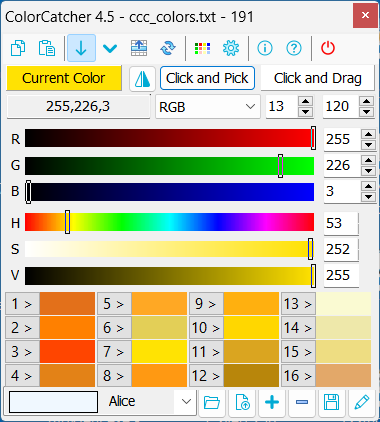This screenshot has width=380, height=422.
Task: Click the table upload arrow icon
Action: [x=139, y=48]
